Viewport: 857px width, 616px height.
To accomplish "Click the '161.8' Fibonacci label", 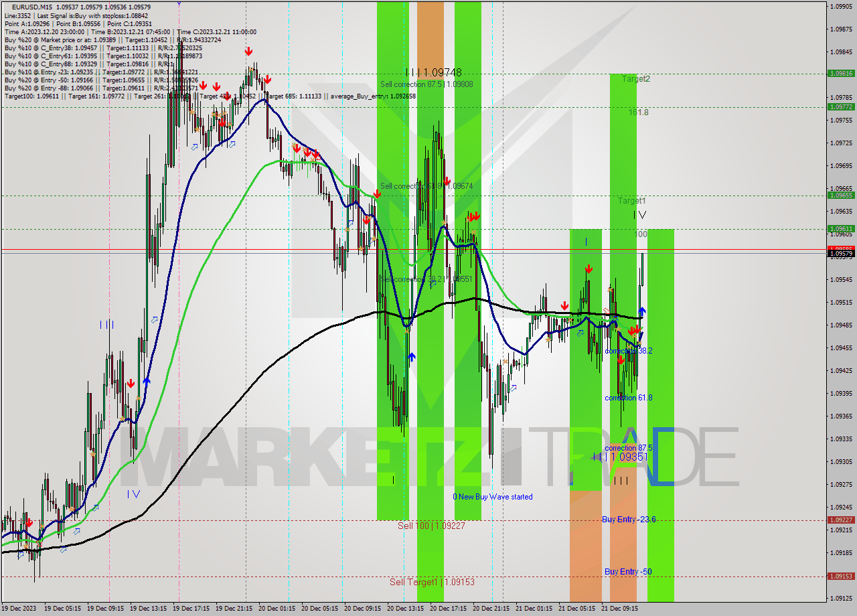I will tap(638, 112).
